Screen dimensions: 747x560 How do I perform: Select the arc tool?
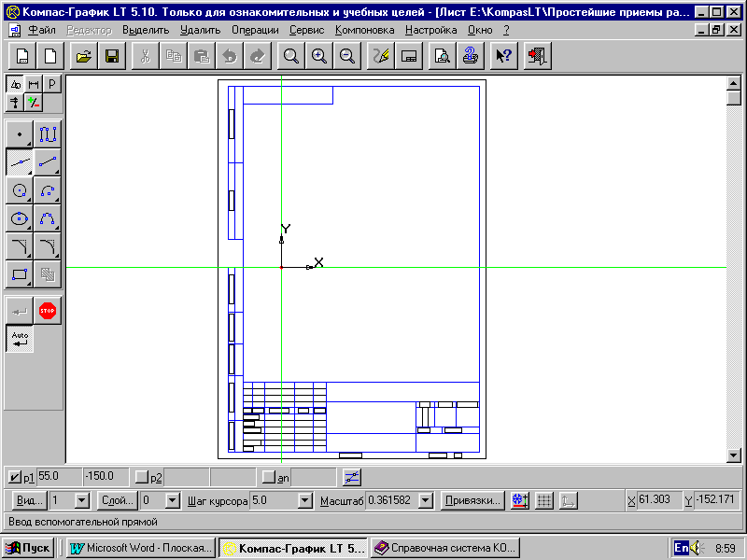48,190
